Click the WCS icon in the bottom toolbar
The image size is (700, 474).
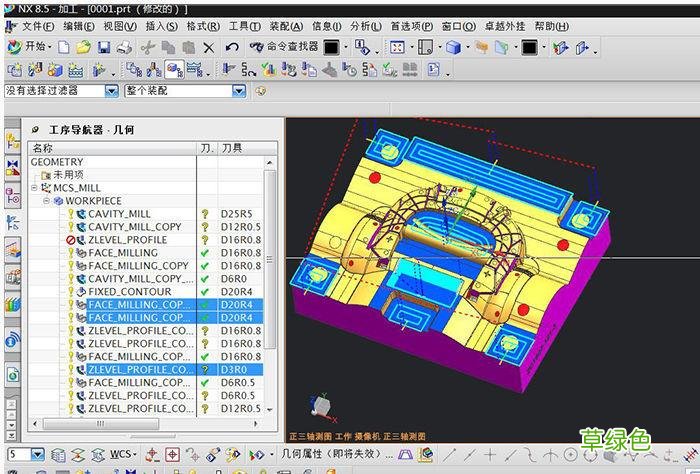pyautogui.click(x=122, y=455)
